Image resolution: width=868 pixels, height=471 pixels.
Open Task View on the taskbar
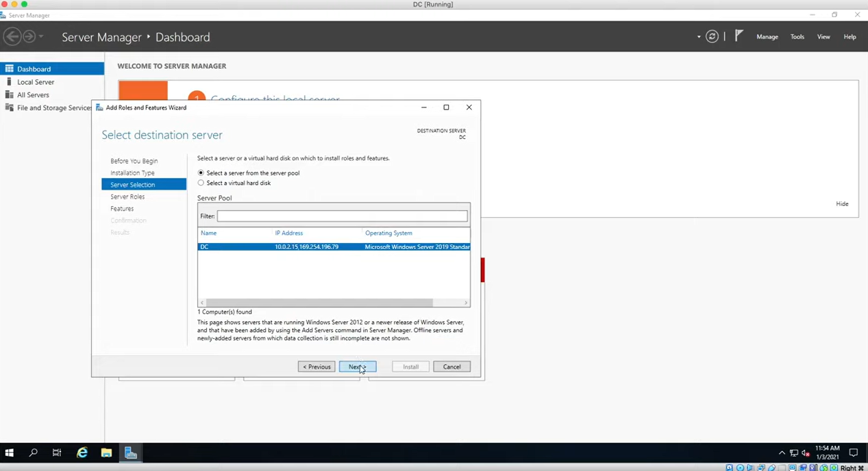(57, 453)
